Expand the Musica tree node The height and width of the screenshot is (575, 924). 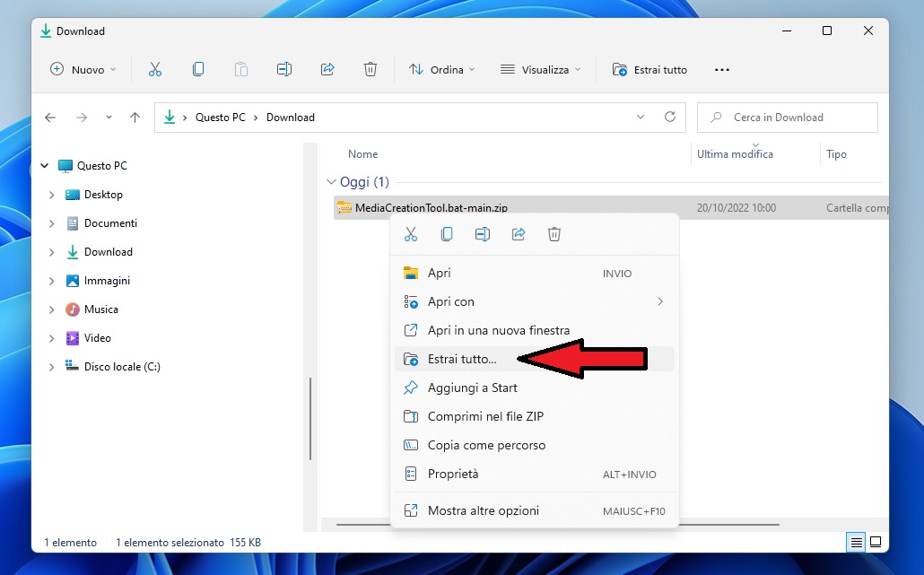click(52, 309)
